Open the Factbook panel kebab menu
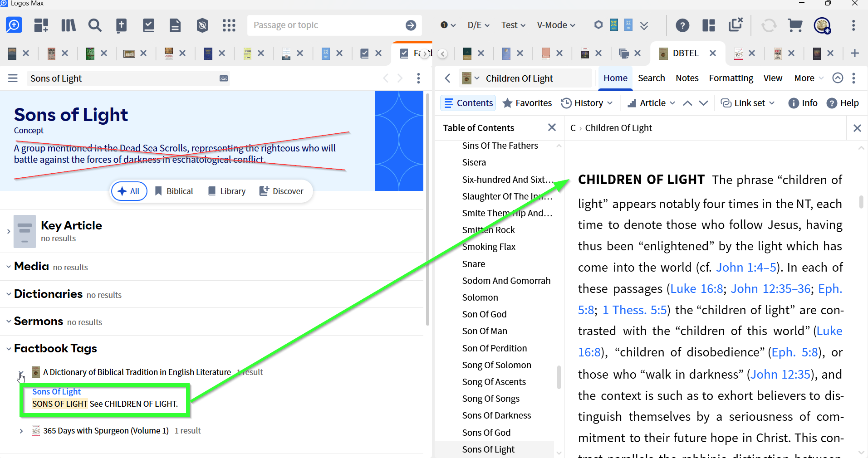The width and height of the screenshot is (868, 458). point(418,78)
